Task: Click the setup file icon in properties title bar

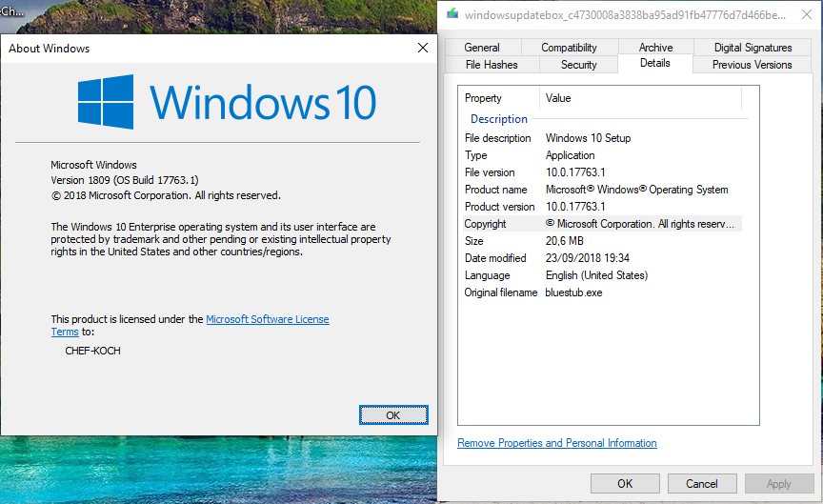Action: [x=452, y=14]
